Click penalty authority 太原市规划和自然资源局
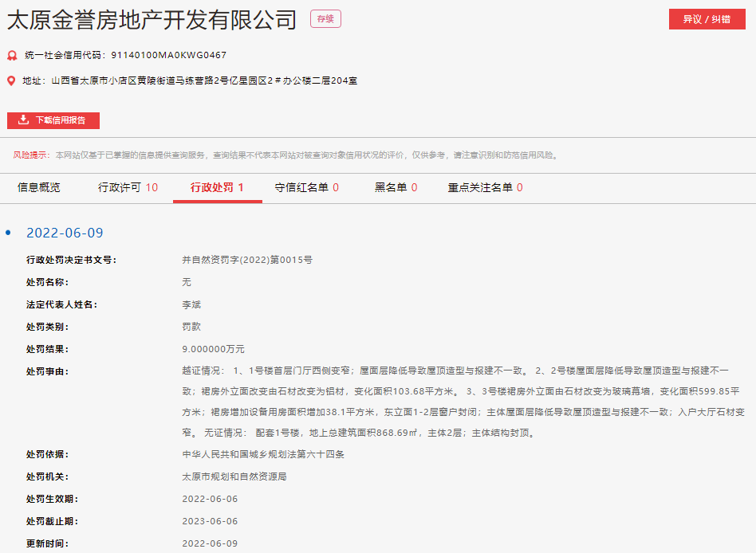756x553 pixels. pos(234,477)
